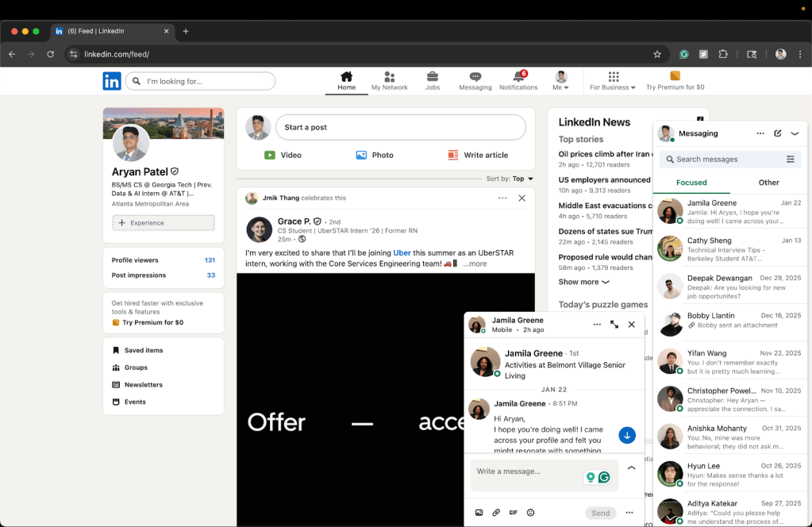Click Jmik Thang's name in post header
Screen dimensions: 812x527
point(281,198)
